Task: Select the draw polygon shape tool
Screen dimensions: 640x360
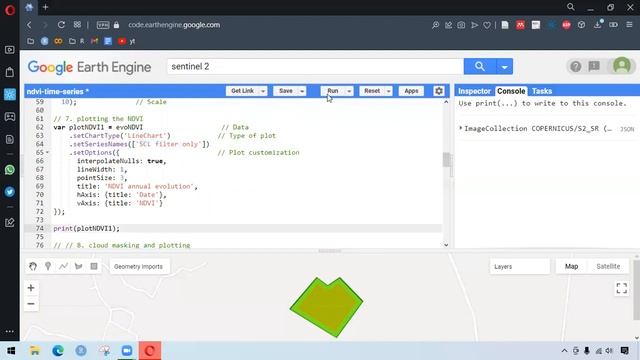Action: coord(78,266)
